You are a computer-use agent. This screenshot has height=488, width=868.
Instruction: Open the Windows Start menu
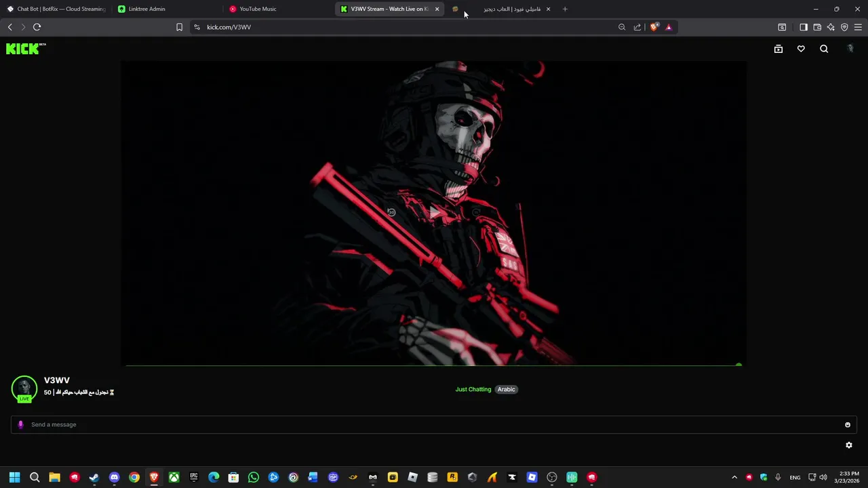tap(14, 477)
